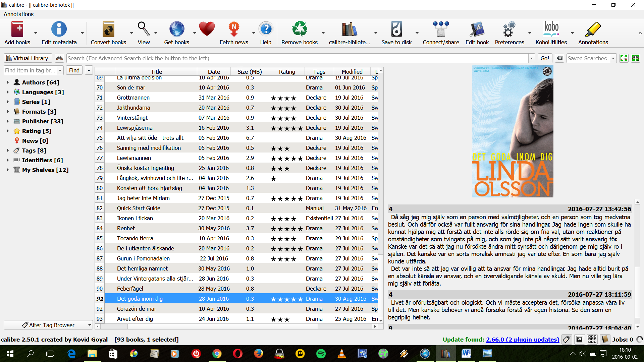
Task: Click the Go! search button
Action: 545,58
